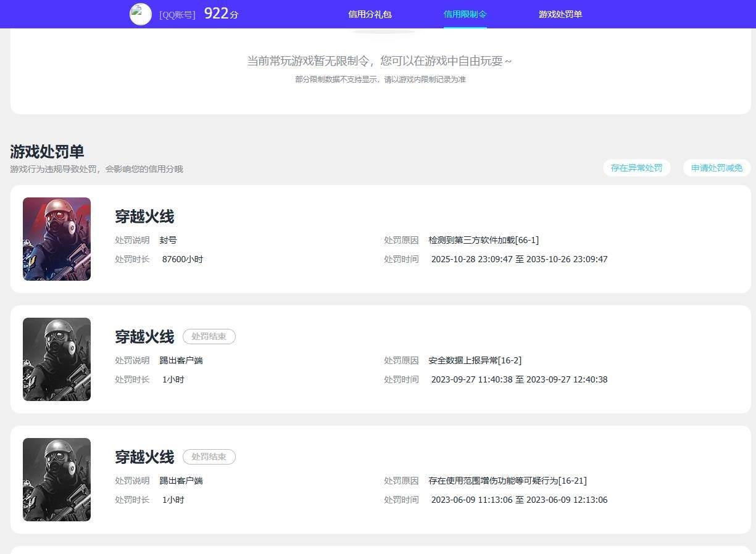The image size is (756, 554).
Task: Click the user avatar in the top bar
Action: (141, 14)
